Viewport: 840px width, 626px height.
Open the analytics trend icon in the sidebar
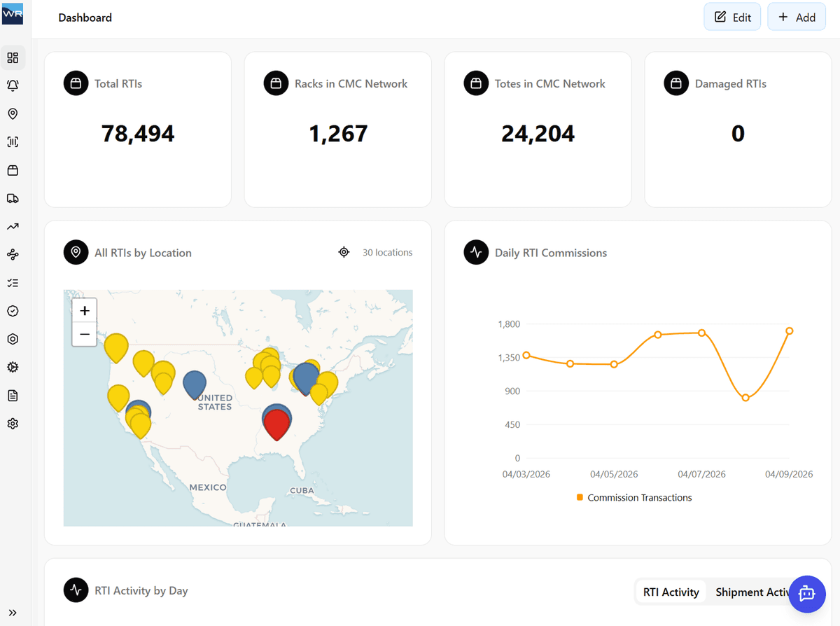[x=13, y=226]
